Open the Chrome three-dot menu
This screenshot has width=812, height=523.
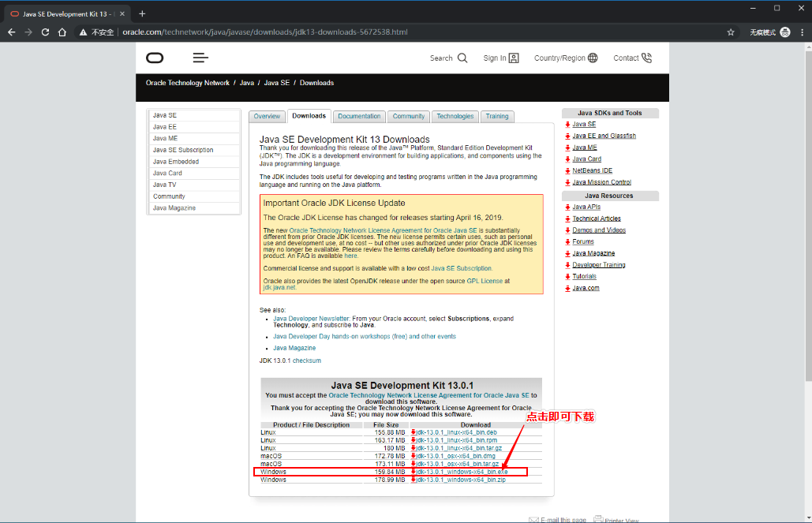pos(802,32)
